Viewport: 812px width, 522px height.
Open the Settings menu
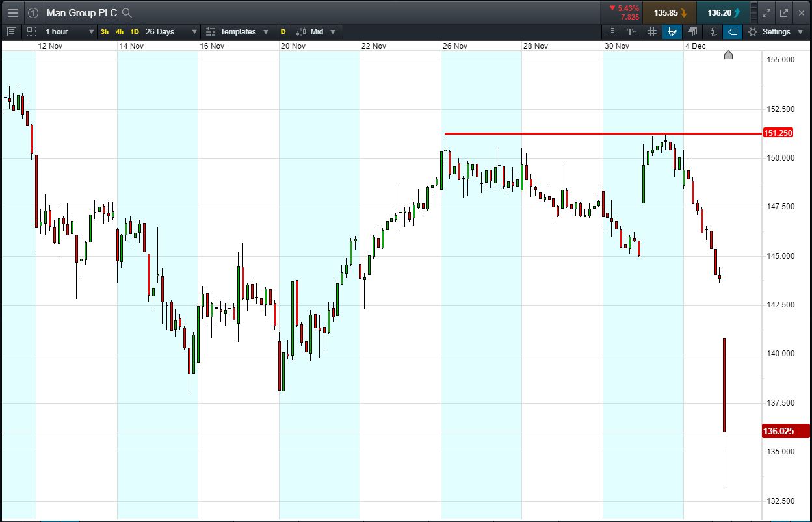point(776,31)
